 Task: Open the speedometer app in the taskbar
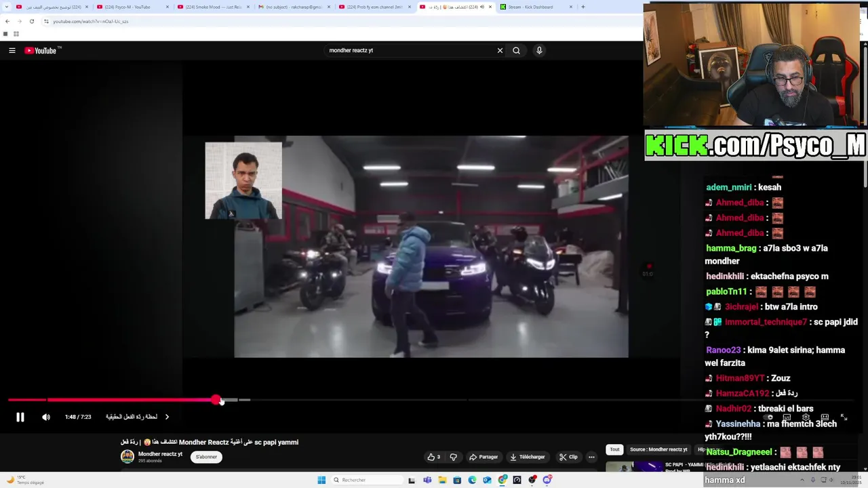point(517,480)
